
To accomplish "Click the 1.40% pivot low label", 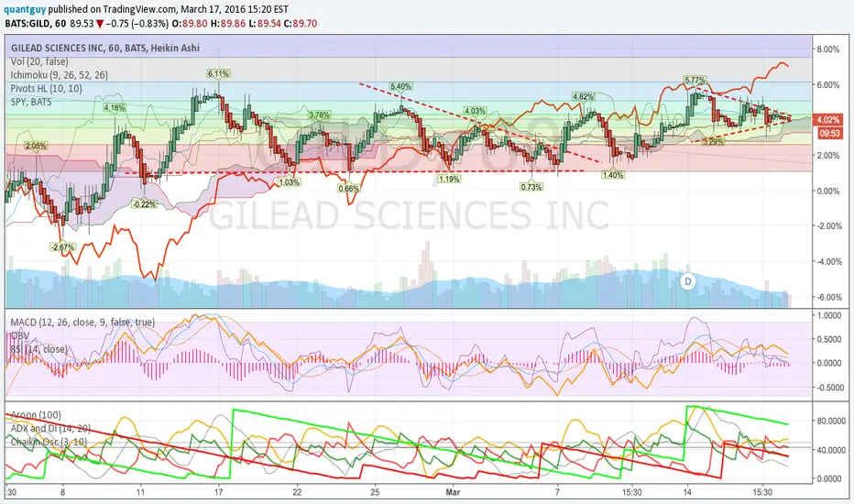I will pyautogui.click(x=613, y=175).
